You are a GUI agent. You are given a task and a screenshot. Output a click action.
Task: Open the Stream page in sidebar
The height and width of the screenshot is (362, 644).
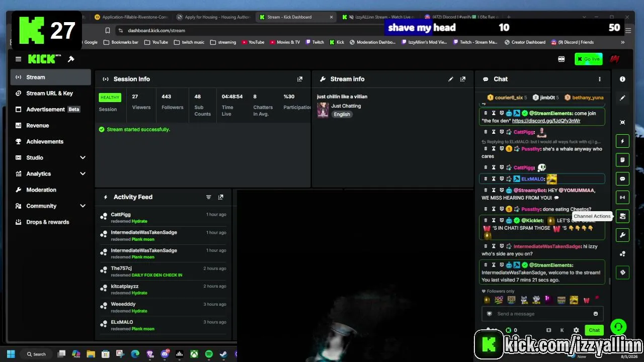click(50, 77)
